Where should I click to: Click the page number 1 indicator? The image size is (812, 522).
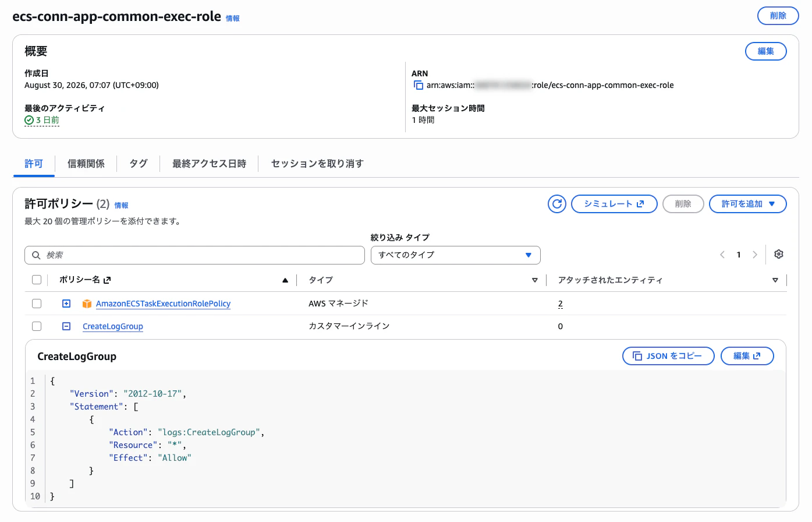point(739,255)
